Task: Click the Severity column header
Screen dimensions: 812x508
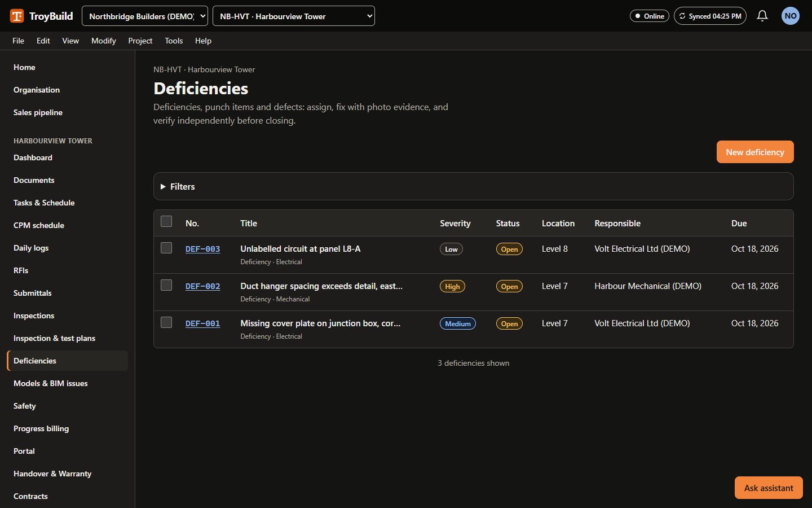Action: pyautogui.click(x=455, y=224)
